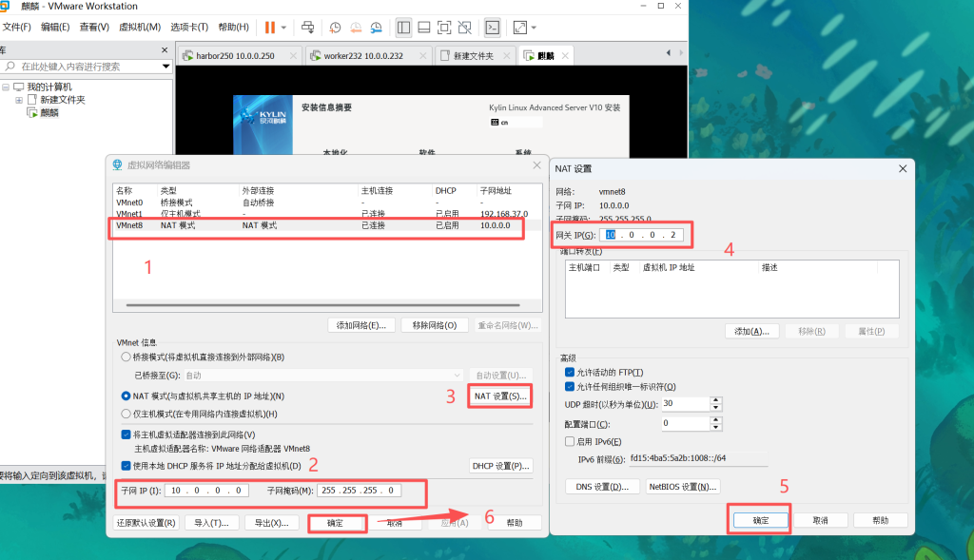
Task: Toggle the library sidebar view icon
Action: pos(403,28)
